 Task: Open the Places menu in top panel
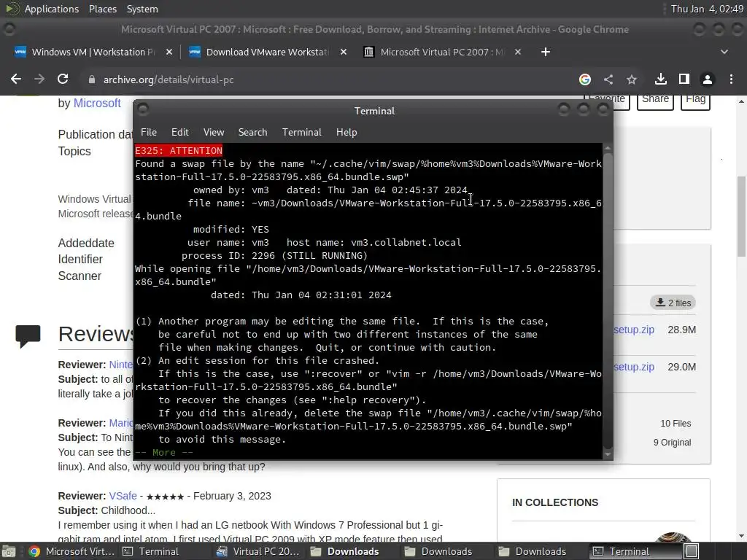pyautogui.click(x=102, y=9)
